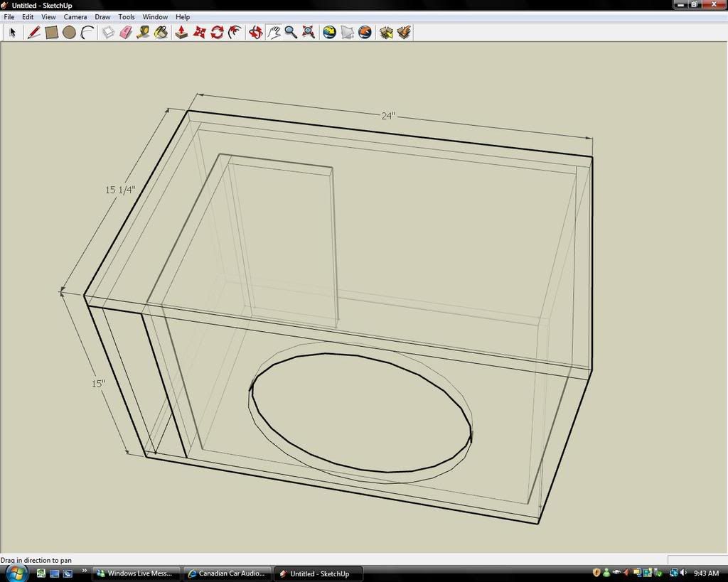The width and height of the screenshot is (728, 582).
Task: Open the Camera menu
Action: [75, 17]
